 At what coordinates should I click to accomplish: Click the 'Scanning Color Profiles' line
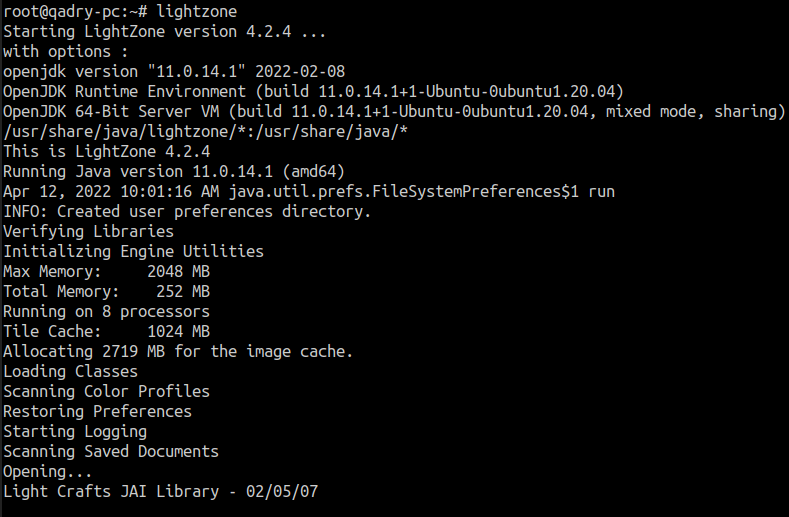(x=107, y=392)
